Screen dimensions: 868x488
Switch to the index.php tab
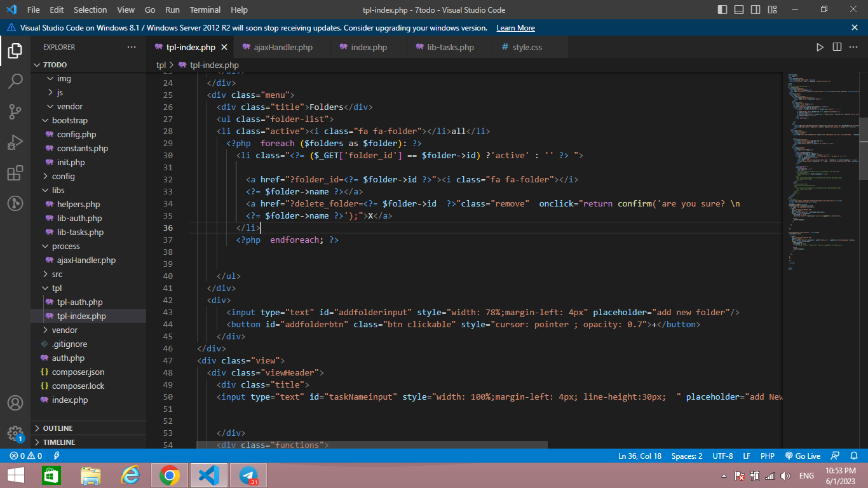(369, 47)
